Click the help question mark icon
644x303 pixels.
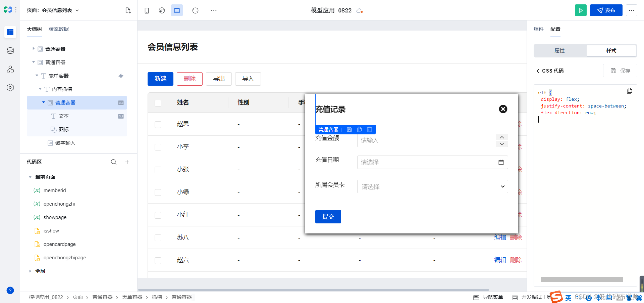click(10, 291)
